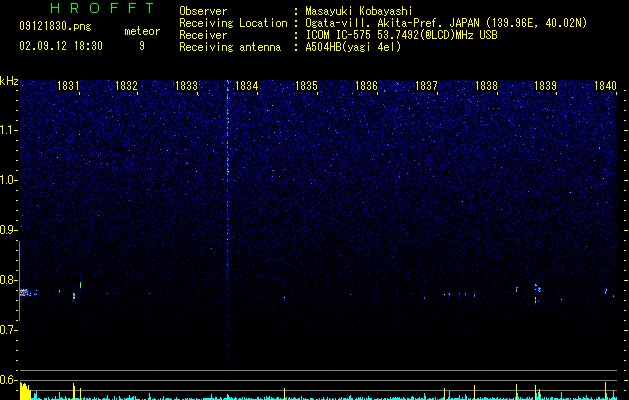The height and width of the screenshot is (400, 629).
Task: Click observer name Masayuki Kobayashi
Action: [359, 11]
